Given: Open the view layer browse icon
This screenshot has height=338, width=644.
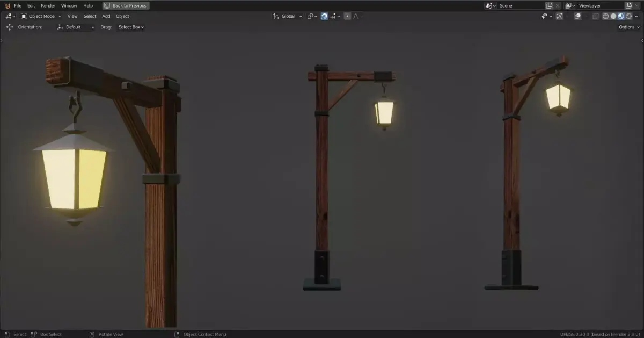Looking at the screenshot, I should (570, 5).
